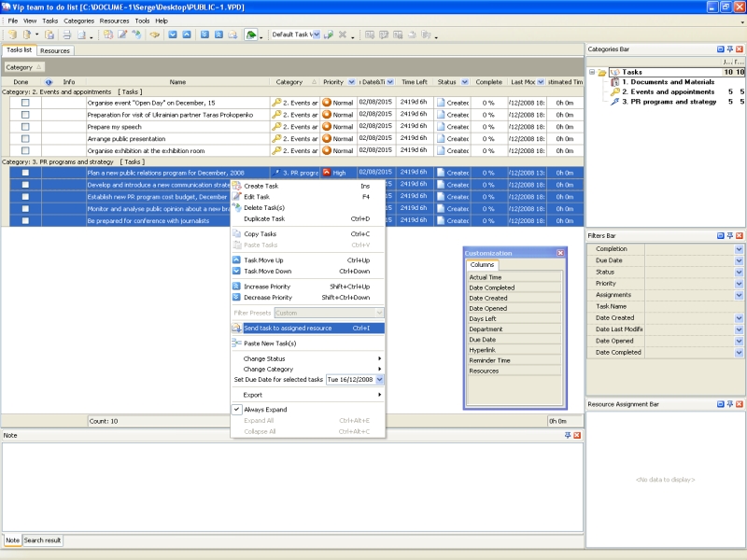Viewport: 747px width, 560px height.
Task: Check Done box for Prepare my speech
Action: click(25, 127)
